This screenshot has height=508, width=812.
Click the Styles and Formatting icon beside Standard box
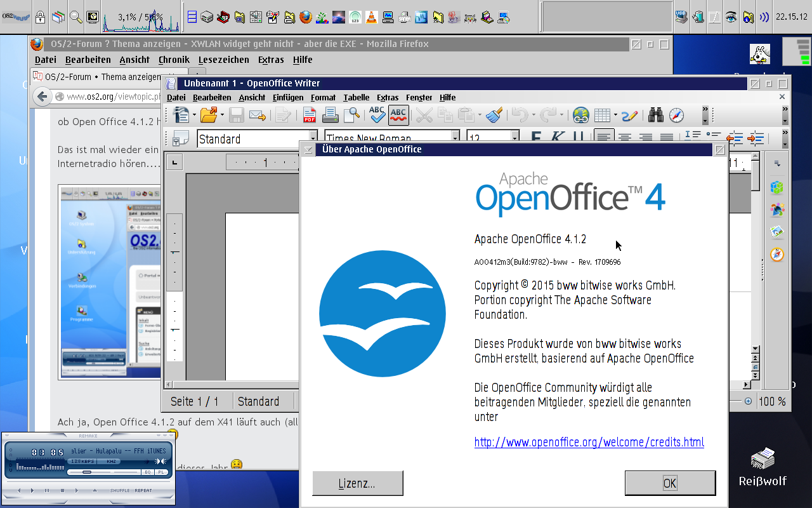181,138
